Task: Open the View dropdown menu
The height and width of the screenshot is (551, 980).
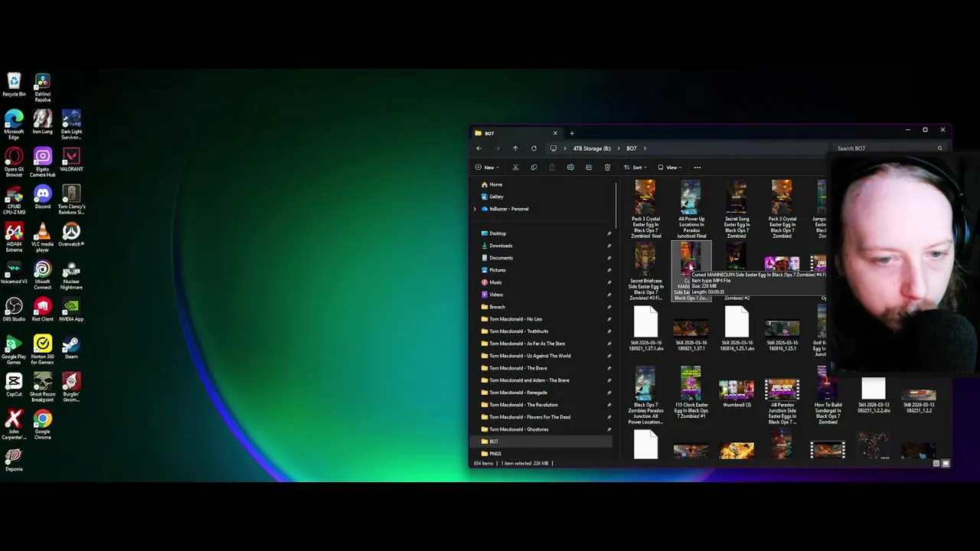Action: (x=671, y=167)
